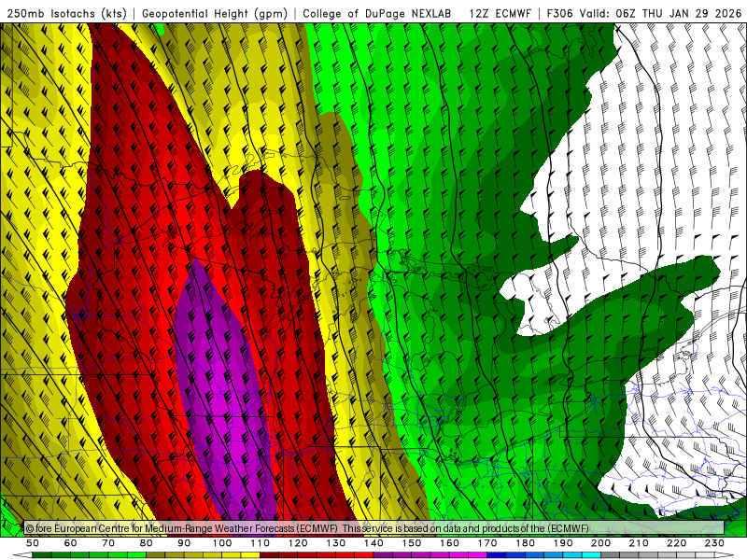The width and height of the screenshot is (747, 560).
Task: Click the '170' value on the legend scale
Action: click(487, 543)
